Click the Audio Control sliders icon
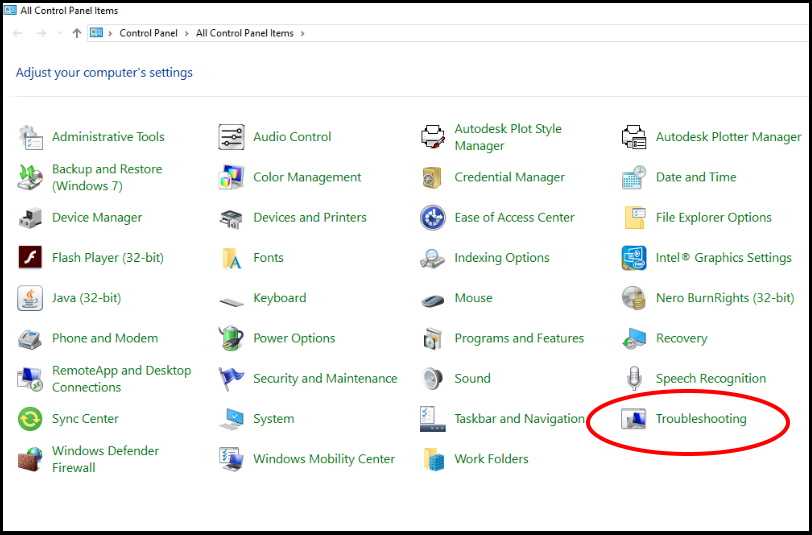Image resolution: width=812 pixels, height=535 pixels. point(231,137)
